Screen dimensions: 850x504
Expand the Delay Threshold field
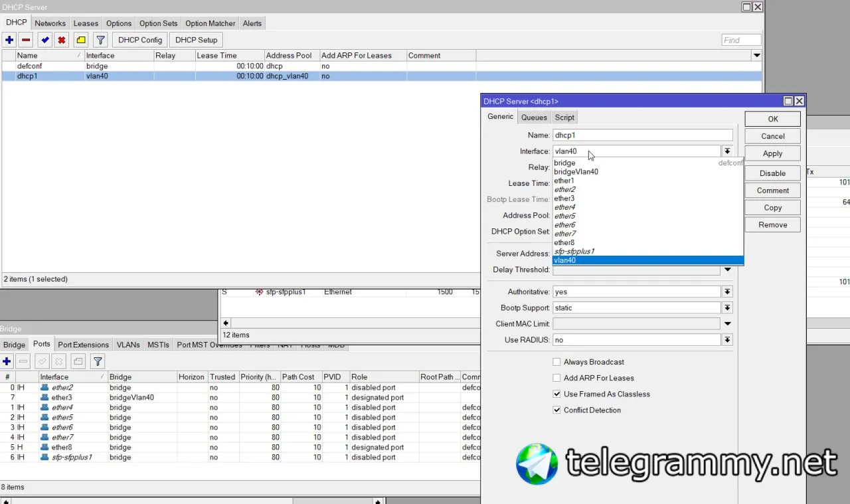(x=728, y=270)
